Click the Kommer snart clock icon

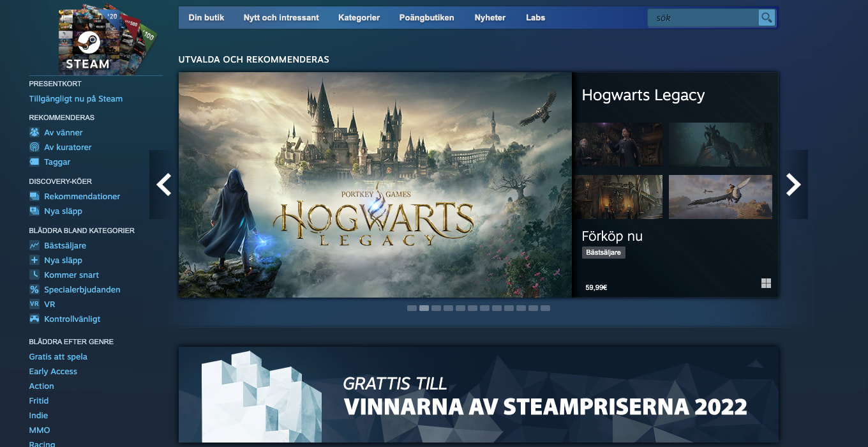34,275
